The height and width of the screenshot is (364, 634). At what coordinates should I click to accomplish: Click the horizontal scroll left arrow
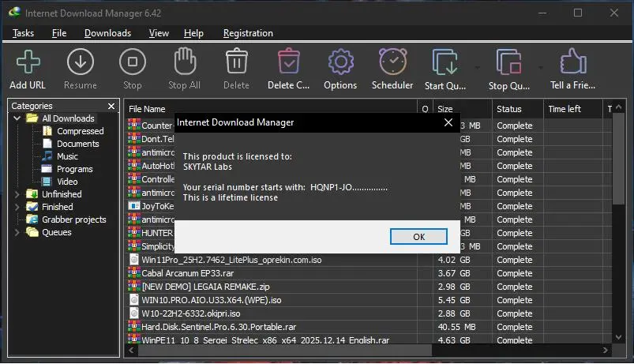[131, 351]
